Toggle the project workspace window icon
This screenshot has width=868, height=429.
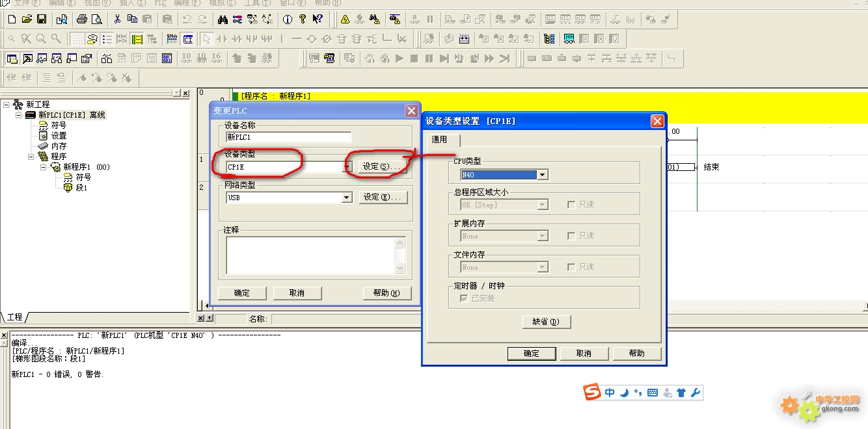coord(12,58)
